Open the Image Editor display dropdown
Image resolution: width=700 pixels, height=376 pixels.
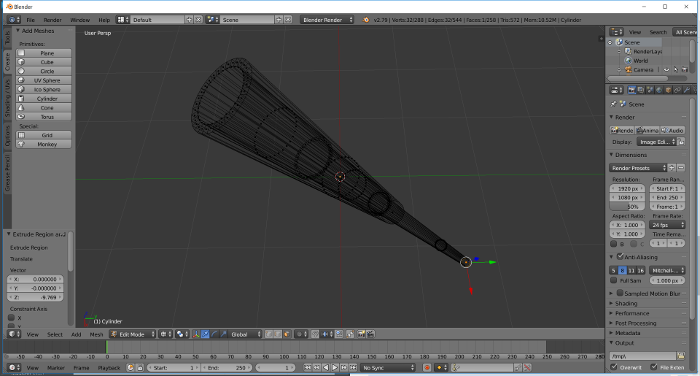(657, 142)
